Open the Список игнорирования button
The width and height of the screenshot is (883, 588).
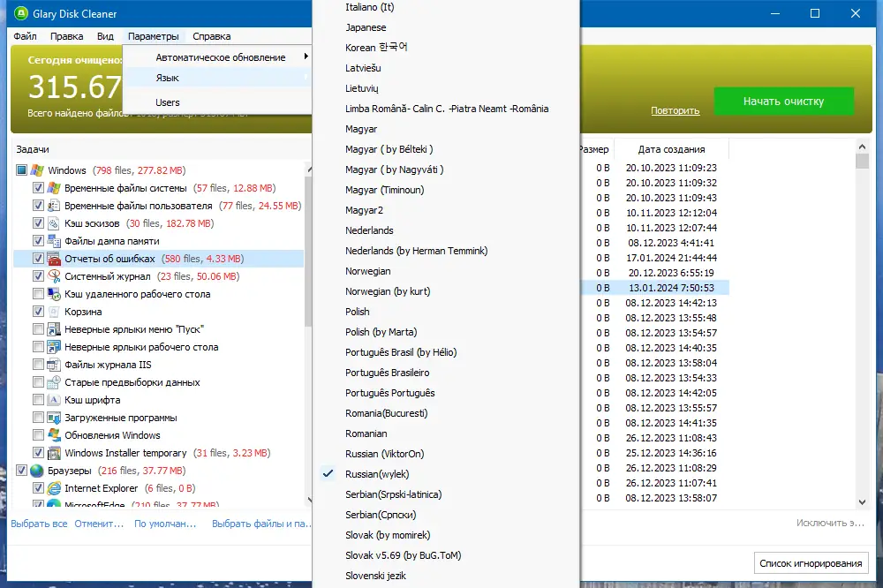(811, 563)
